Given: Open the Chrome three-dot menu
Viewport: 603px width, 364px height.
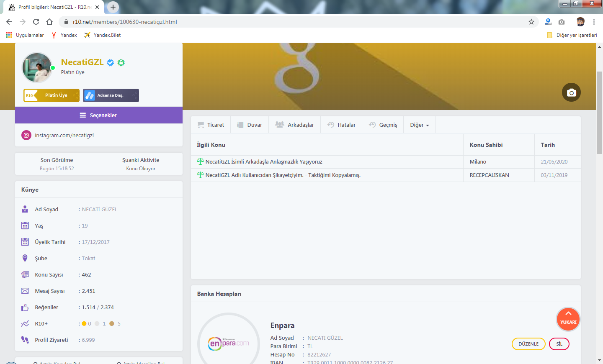Looking at the screenshot, I should coord(594,22).
